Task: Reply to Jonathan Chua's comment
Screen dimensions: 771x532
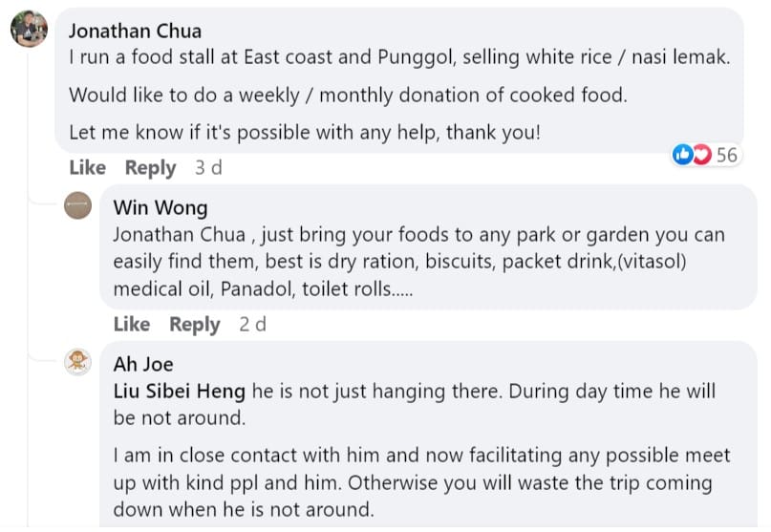Action: (150, 168)
